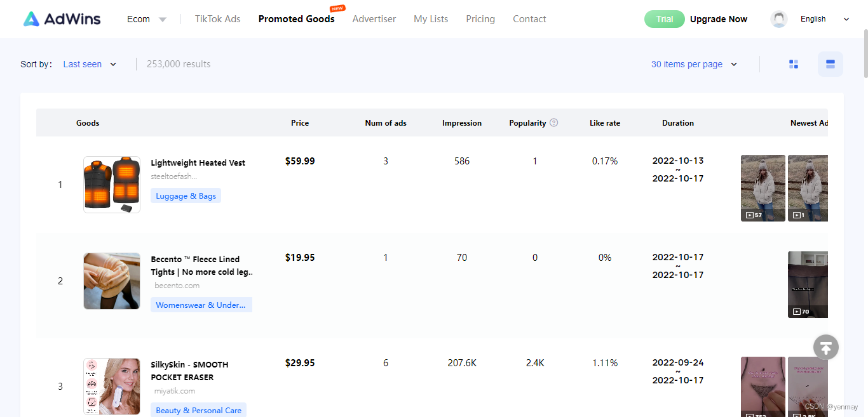
Task: Click the Goods column header
Action: tap(88, 123)
